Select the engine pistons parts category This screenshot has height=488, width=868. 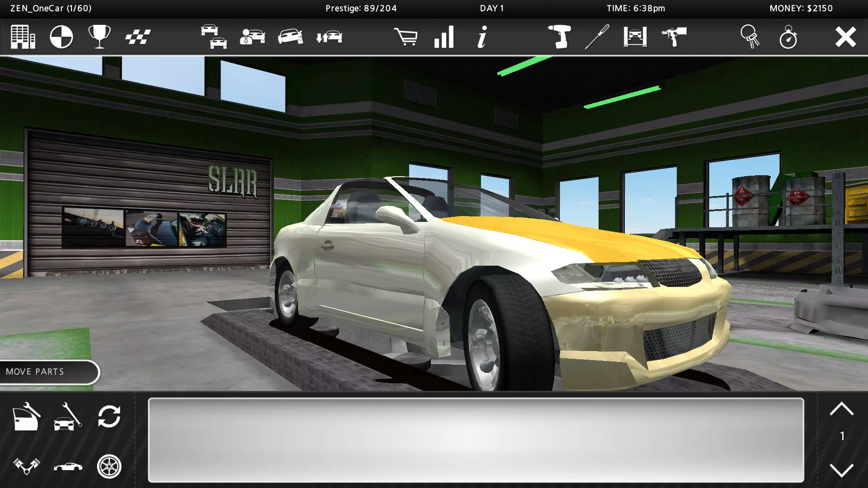click(26, 466)
